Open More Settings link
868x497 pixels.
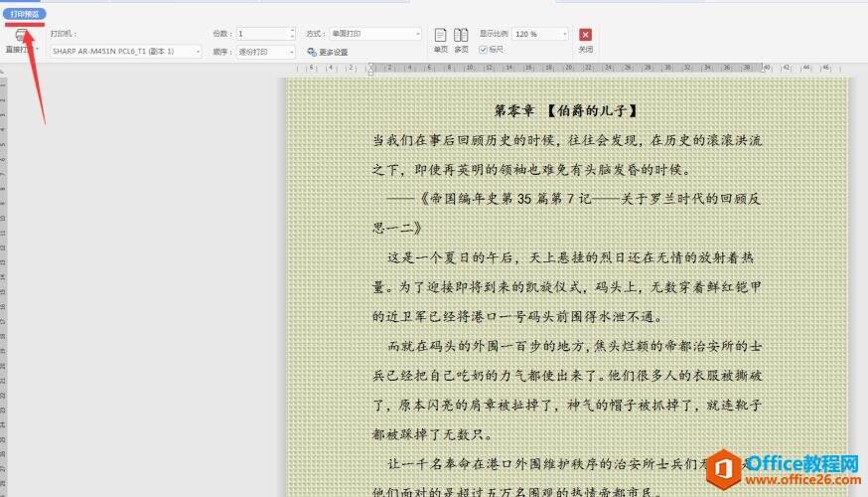click(334, 52)
